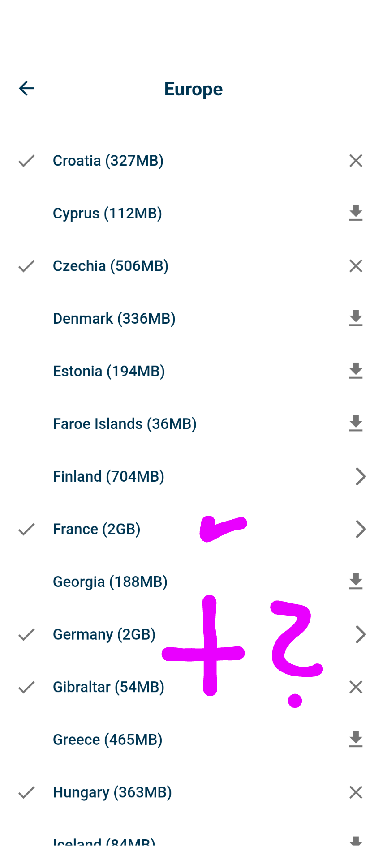The image size is (387, 868).
Task: Tap the Croatia downloaded checkmark
Action: coord(26,161)
